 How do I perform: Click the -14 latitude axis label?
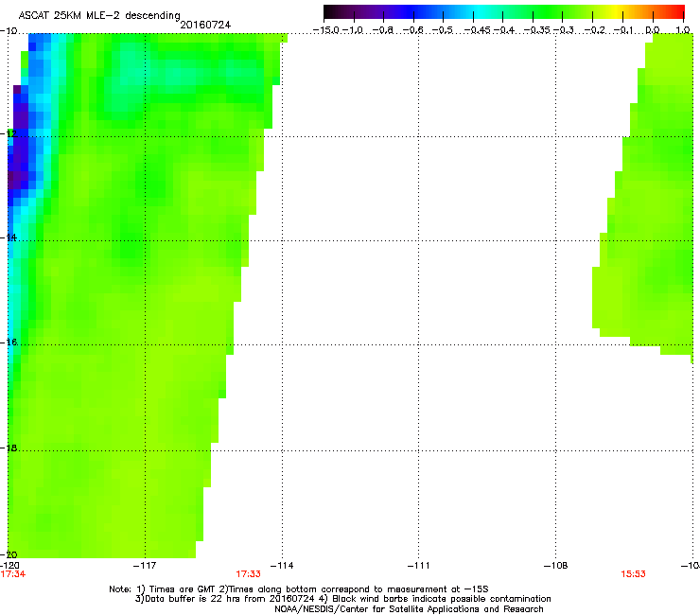click(9, 237)
